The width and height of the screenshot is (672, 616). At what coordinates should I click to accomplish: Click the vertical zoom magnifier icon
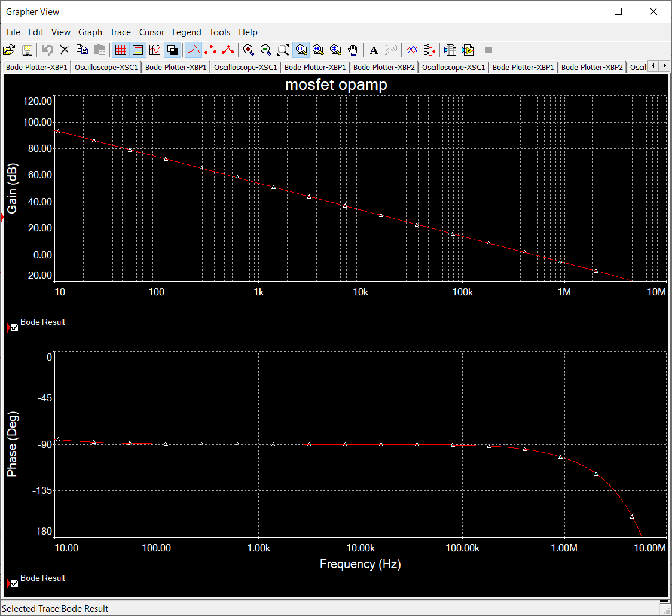335,50
